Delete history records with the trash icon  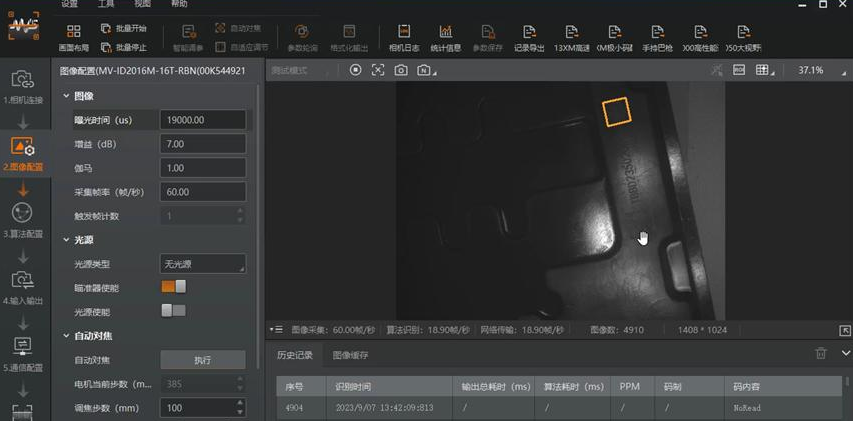(821, 353)
